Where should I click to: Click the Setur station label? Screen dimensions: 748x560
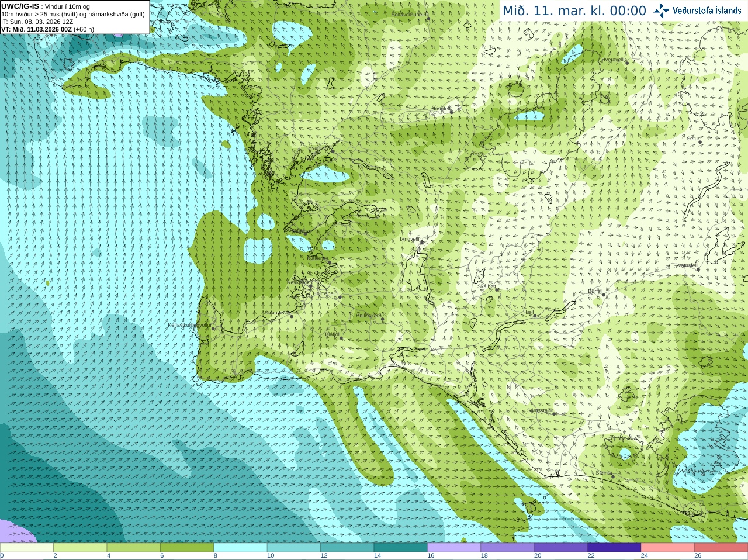click(692, 139)
